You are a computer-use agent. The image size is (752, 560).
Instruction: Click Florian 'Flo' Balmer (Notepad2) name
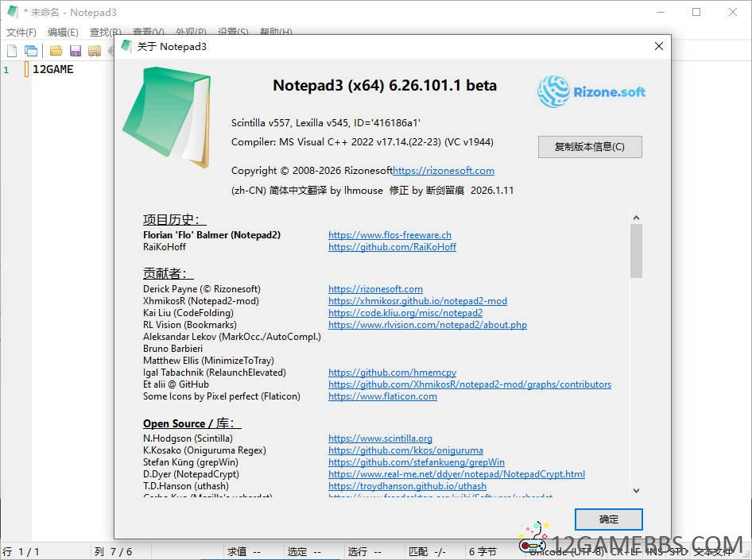tap(211, 235)
